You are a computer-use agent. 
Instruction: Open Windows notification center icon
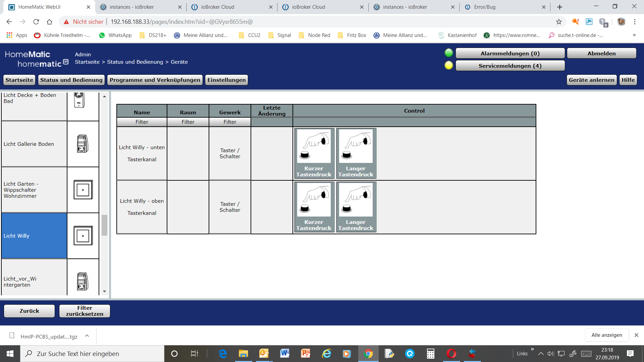[630, 354]
